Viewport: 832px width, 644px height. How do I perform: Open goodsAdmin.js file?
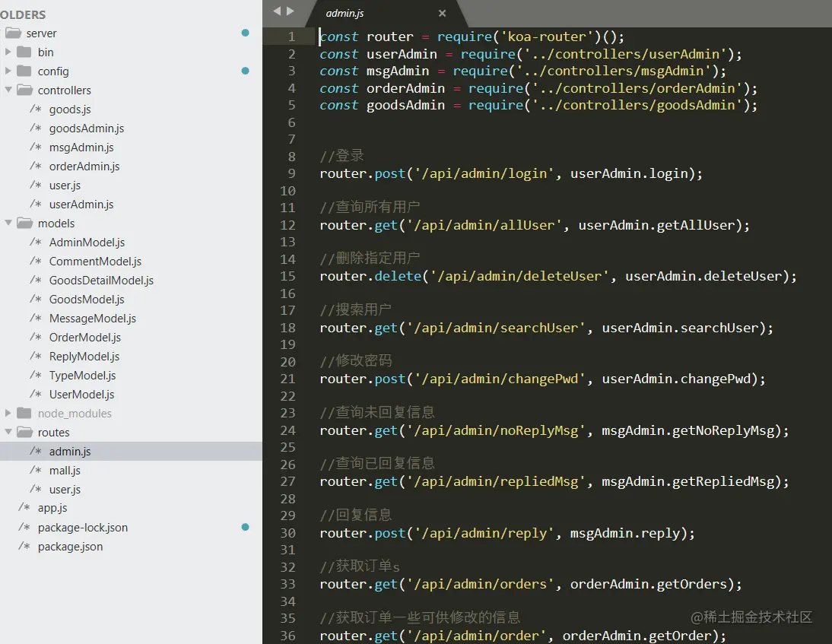tap(87, 128)
